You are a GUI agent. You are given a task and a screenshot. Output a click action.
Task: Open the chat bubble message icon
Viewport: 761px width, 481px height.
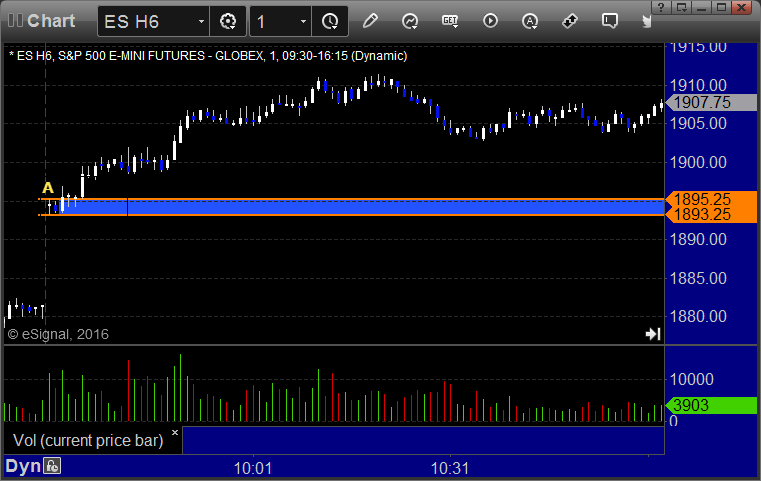coord(610,21)
